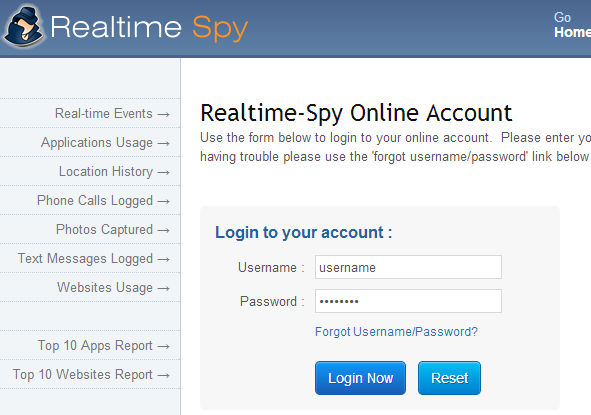Open Text Messages Logged from sidebar

(x=93, y=259)
